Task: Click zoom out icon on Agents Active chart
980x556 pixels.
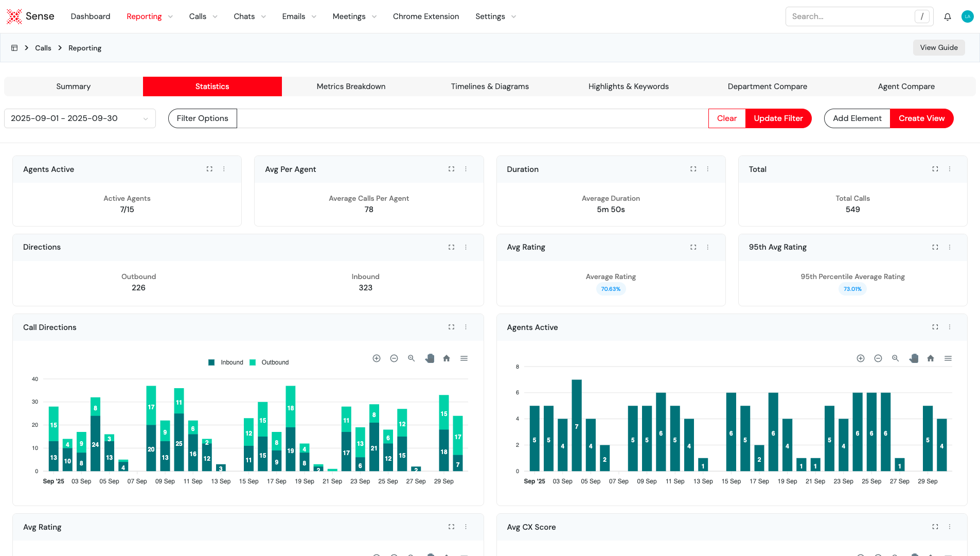Action: tap(878, 358)
